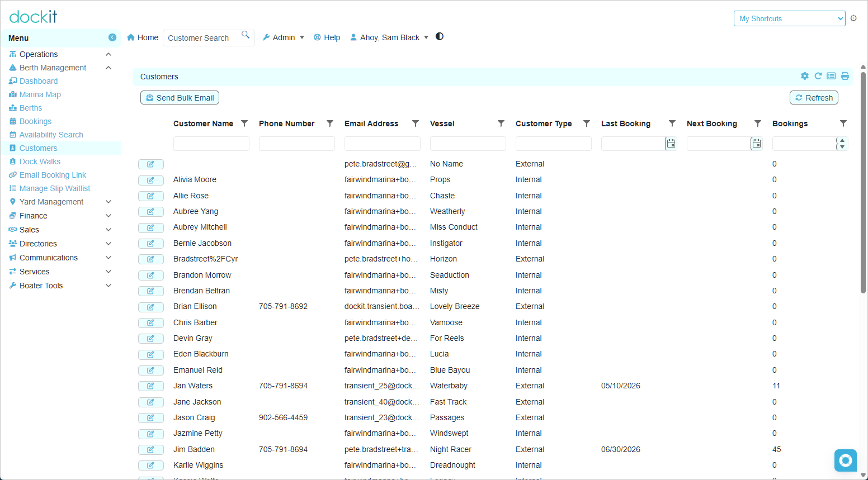Viewport: 868px width, 480px height.
Task: Click the dockit logo
Action: [33, 17]
